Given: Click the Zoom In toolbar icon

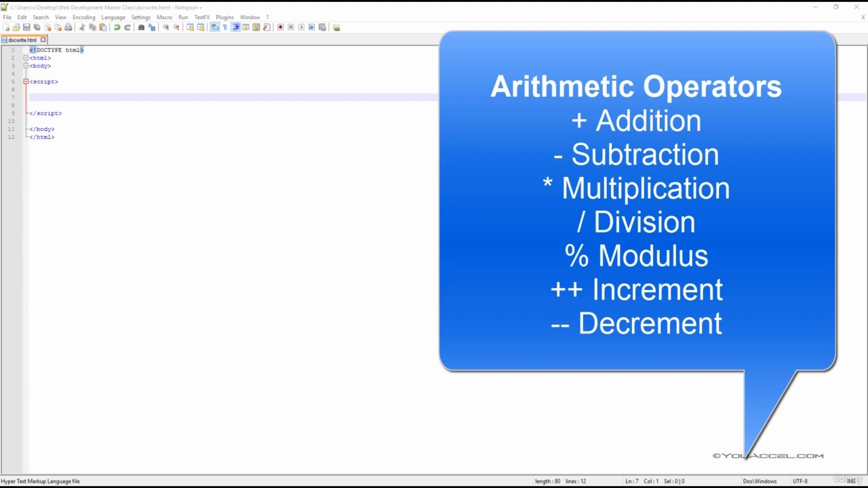Looking at the screenshot, I should (165, 27).
